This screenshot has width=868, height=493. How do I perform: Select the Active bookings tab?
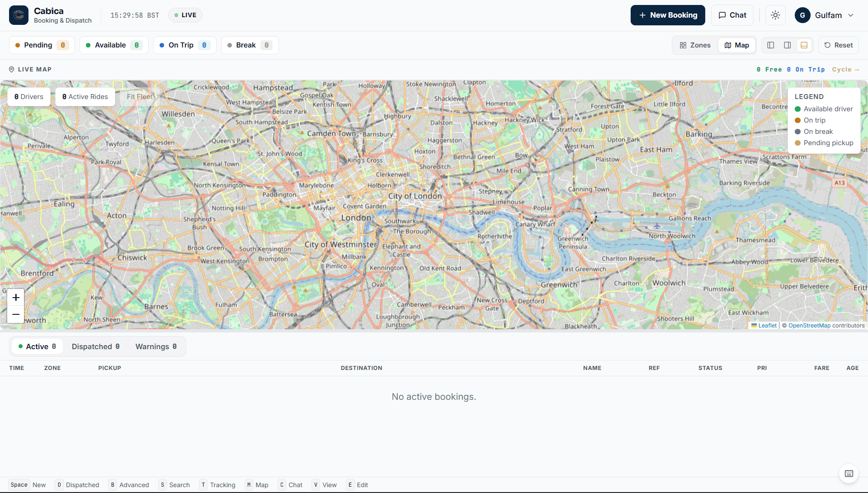pyautogui.click(x=37, y=346)
